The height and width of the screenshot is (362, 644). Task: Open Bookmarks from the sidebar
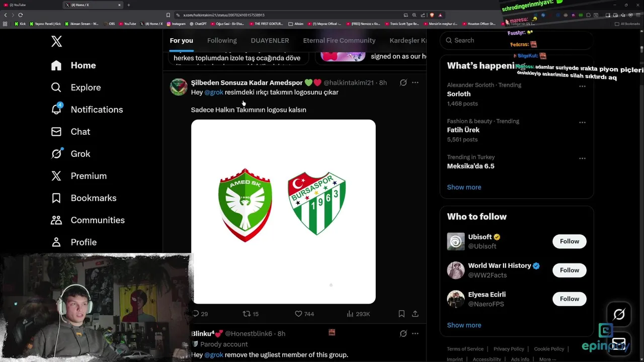84,198
